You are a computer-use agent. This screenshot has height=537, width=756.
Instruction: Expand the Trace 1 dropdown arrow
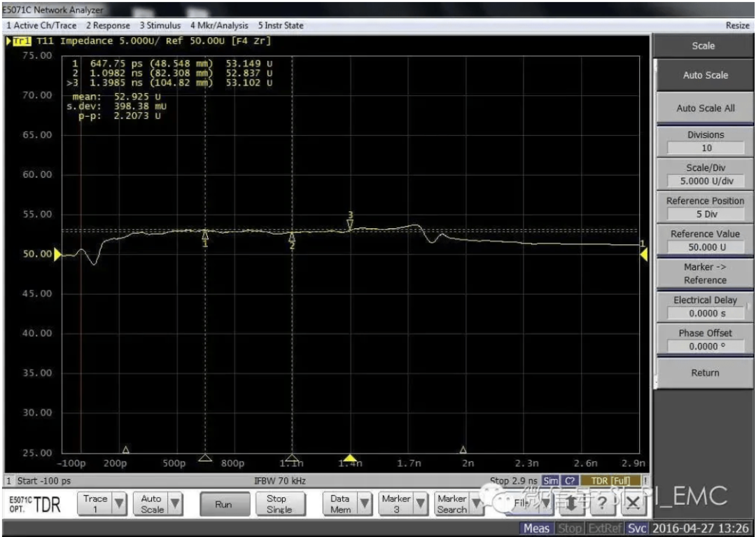(x=119, y=503)
